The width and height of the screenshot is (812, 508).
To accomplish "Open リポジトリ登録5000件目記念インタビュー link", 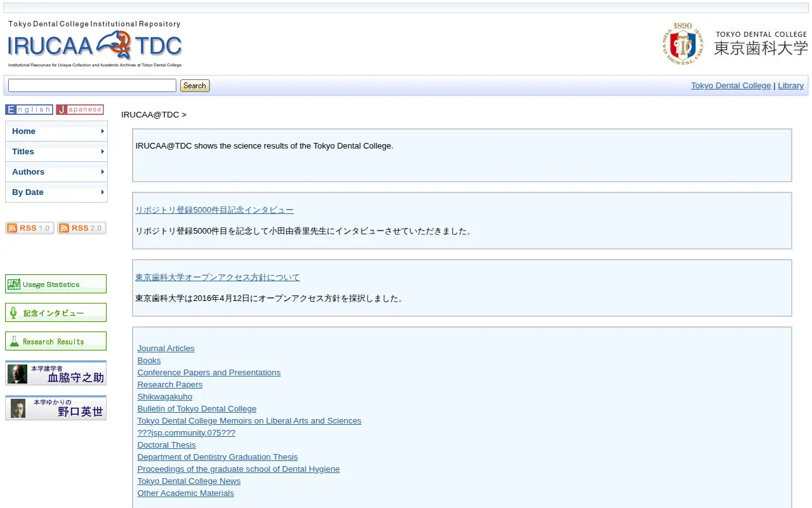I will (x=214, y=210).
